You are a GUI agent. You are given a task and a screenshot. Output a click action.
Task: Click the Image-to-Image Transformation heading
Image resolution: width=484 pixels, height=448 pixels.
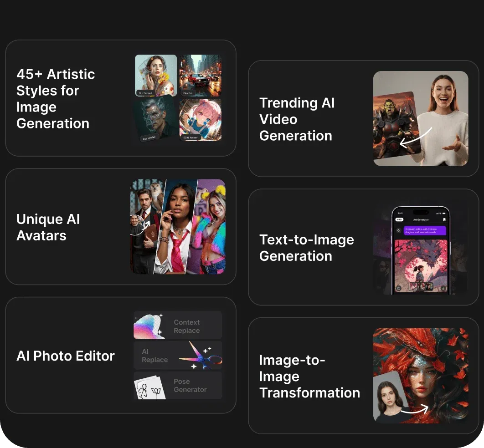click(309, 376)
